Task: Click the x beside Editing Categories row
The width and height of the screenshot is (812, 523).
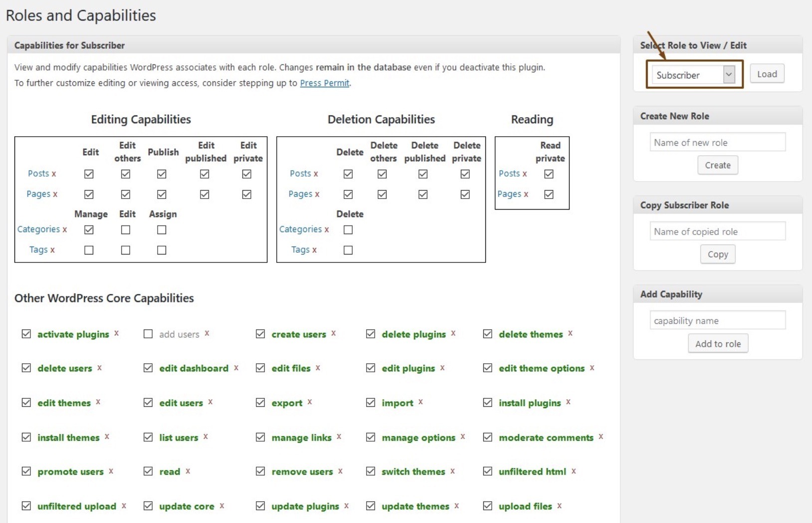Action: [64, 230]
